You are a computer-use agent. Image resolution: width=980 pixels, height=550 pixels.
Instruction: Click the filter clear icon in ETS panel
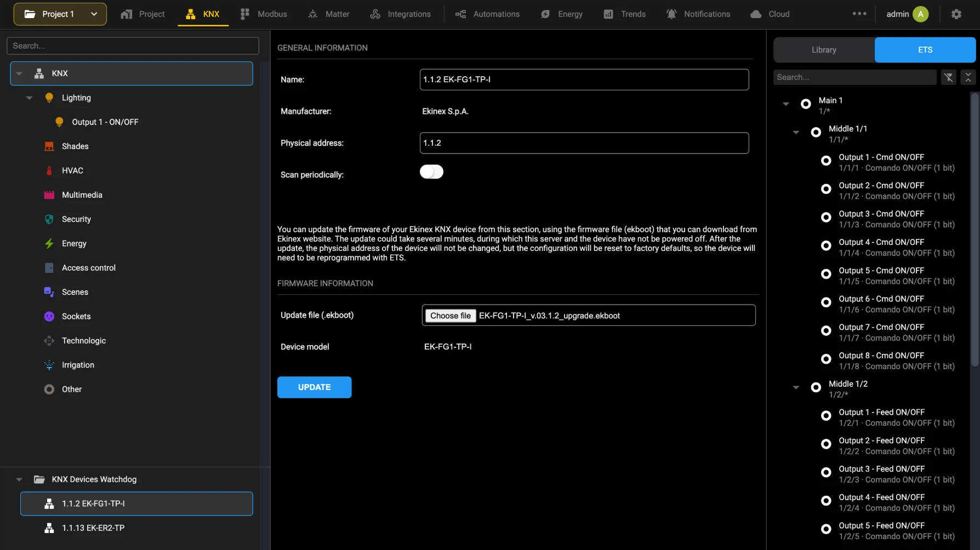click(948, 77)
